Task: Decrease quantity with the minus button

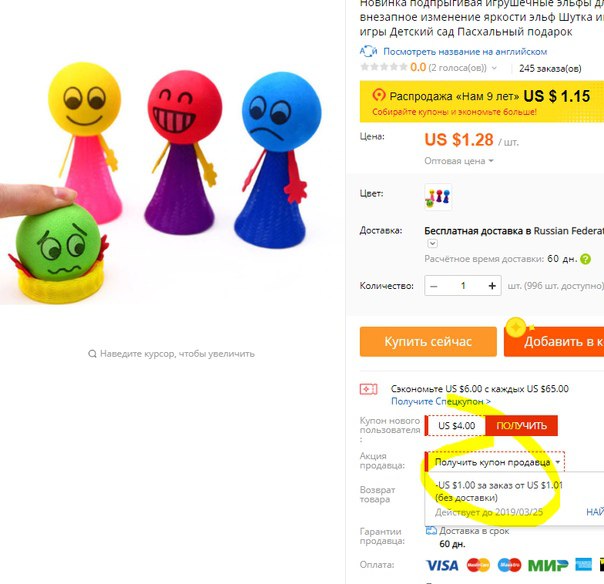Action: (434, 286)
